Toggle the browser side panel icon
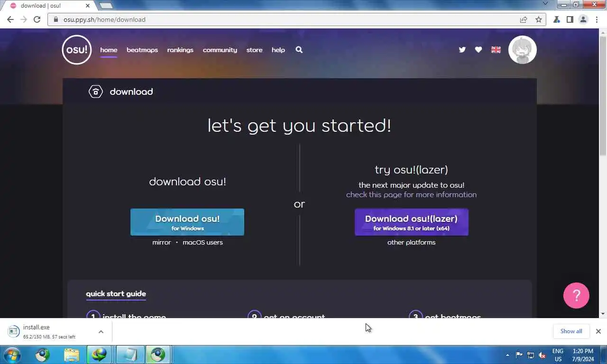This screenshot has width=607, height=364. tap(570, 19)
